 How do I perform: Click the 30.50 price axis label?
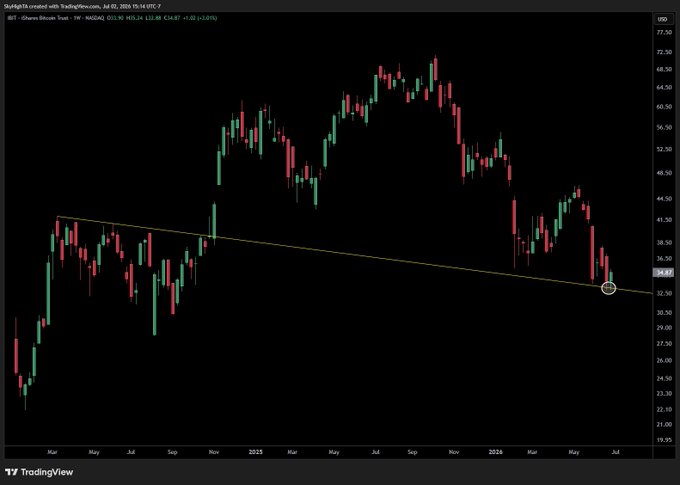point(664,312)
